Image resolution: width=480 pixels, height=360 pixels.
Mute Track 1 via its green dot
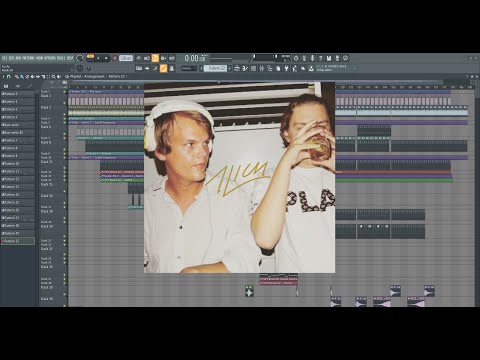pyautogui.click(x=65, y=91)
